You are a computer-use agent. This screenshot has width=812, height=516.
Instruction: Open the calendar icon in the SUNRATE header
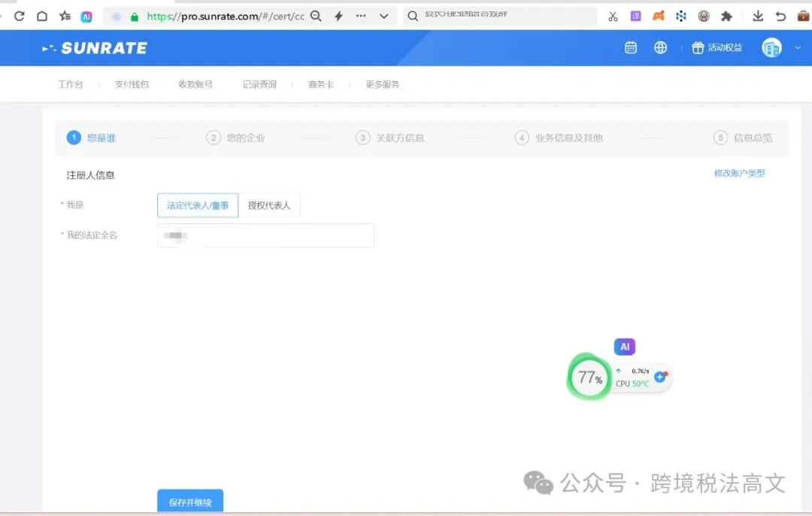[x=631, y=47]
